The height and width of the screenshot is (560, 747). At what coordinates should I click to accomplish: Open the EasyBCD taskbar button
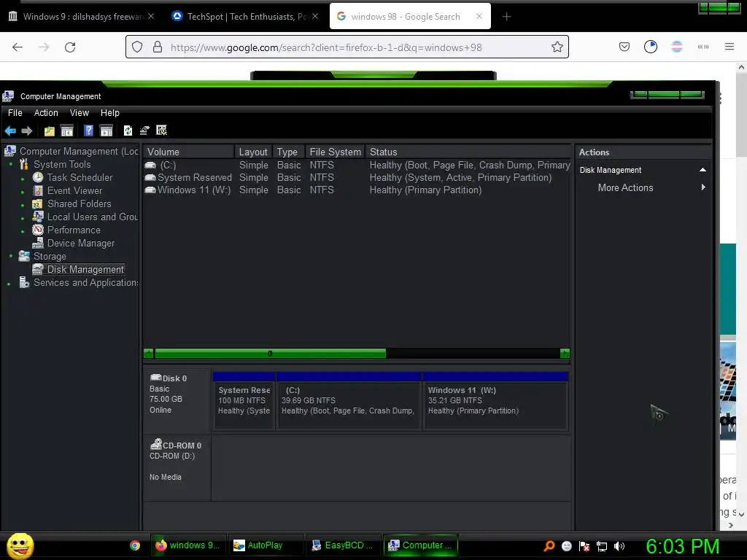coord(343,545)
